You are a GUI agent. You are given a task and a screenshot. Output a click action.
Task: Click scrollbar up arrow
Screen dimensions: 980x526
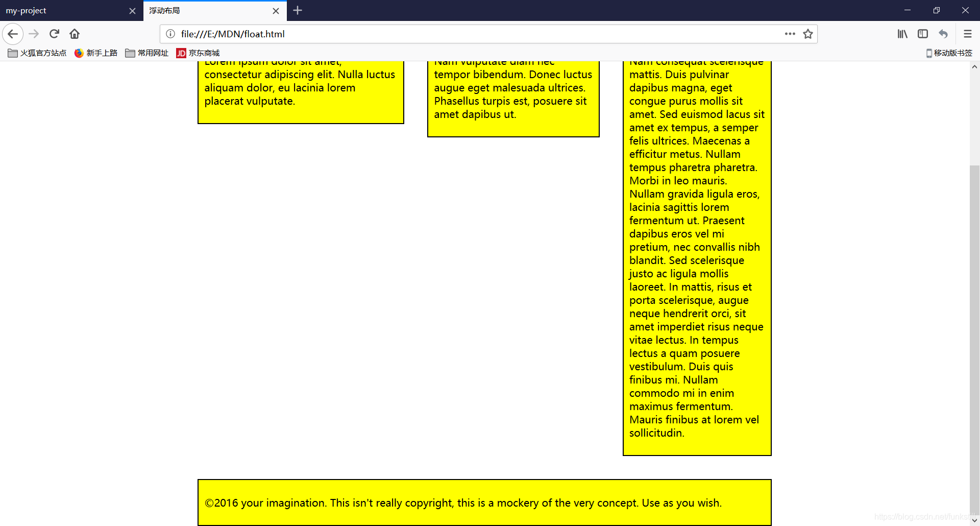(x=974, y=67)
